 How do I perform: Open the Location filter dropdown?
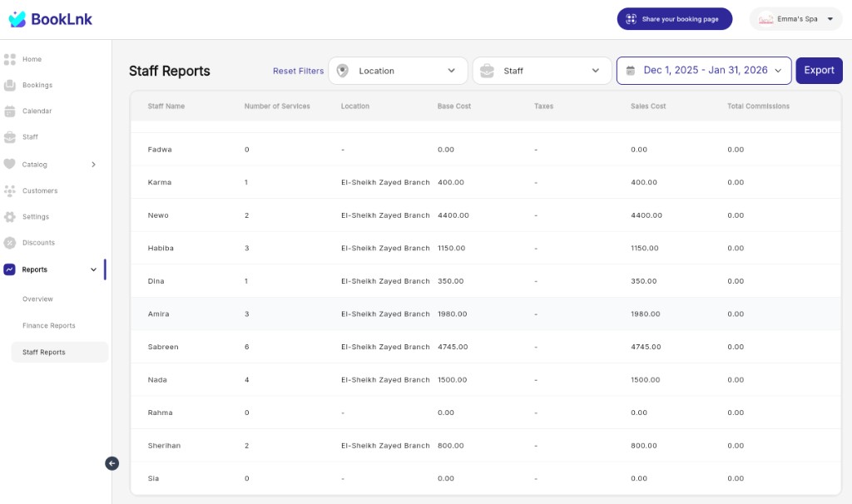point(398,71)
